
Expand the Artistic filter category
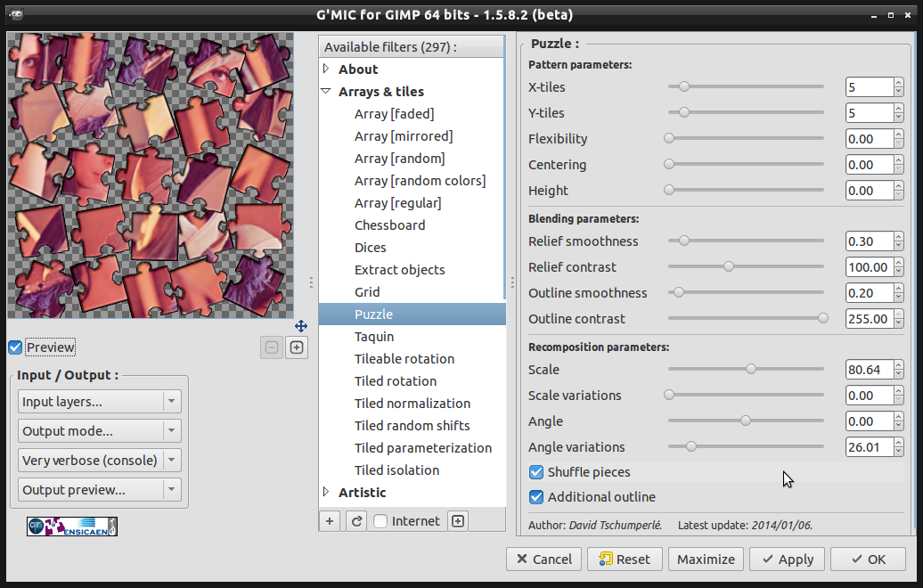(x=326, y=492)
